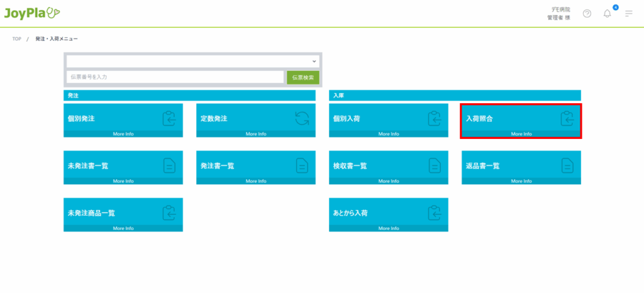Click the 入荷照合 clipboard icon

point(567,118)
